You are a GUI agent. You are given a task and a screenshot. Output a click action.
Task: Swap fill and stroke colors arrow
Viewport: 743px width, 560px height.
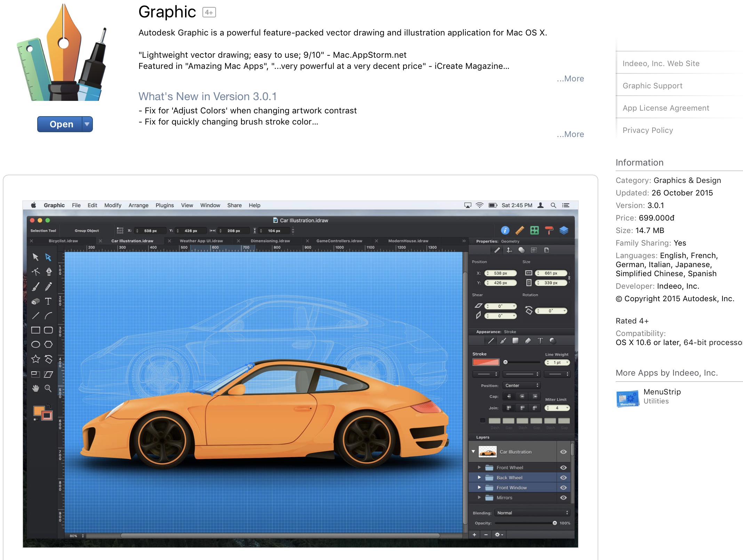pyautogui.click(x=49, y=406)
